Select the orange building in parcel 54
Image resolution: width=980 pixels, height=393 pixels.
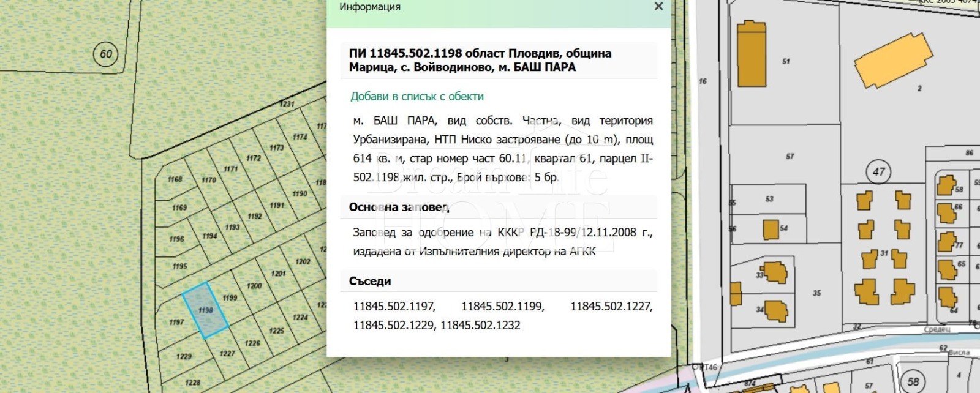tap(771, 230)
